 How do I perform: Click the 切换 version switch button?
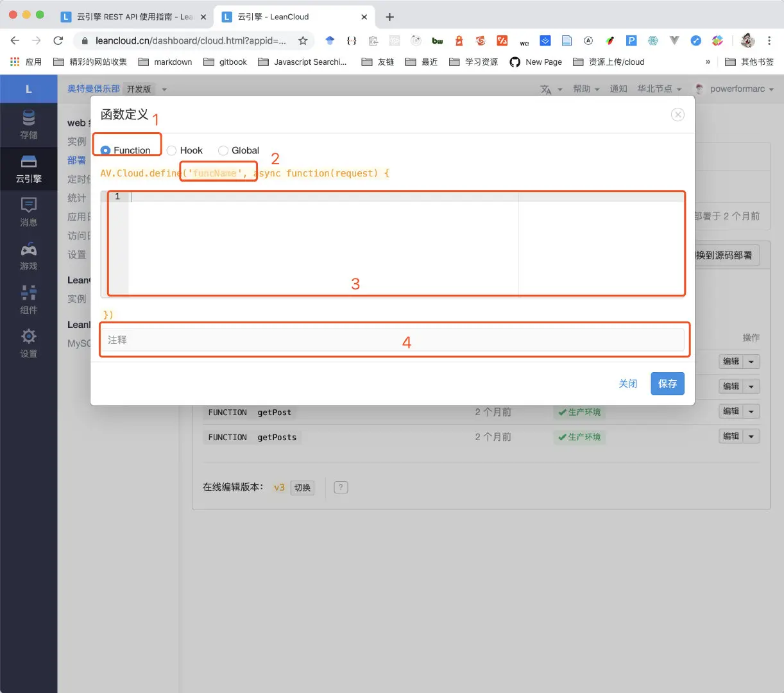tap(302, 488)
